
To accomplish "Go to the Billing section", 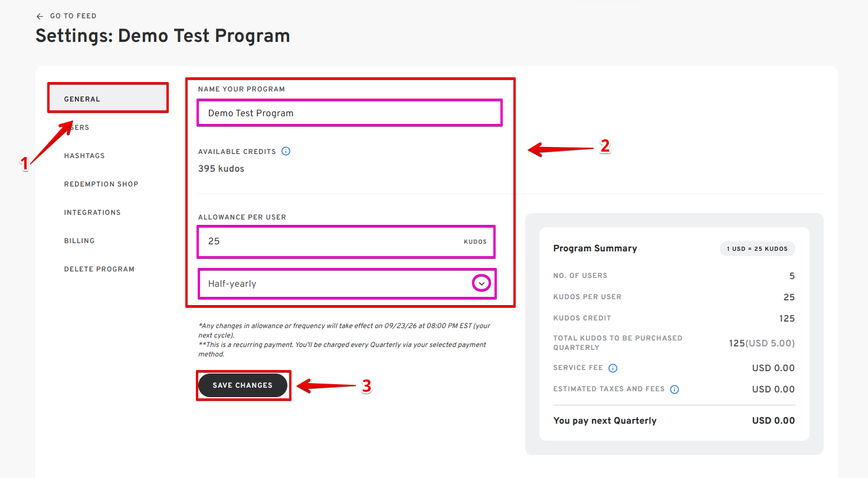I will 79,241.
